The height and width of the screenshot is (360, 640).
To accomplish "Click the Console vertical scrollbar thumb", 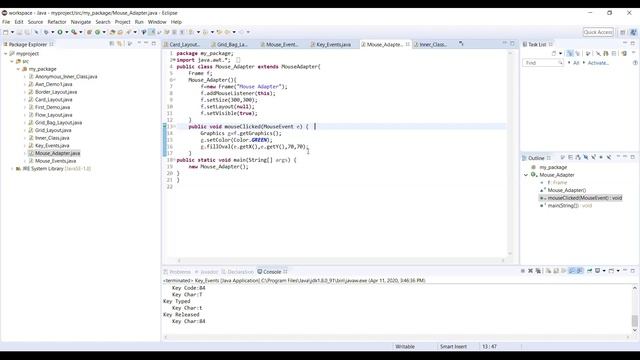I will 635,321.
